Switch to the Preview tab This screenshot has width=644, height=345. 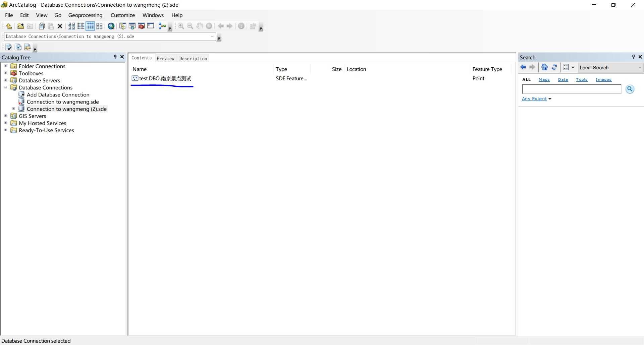point(165,58)
